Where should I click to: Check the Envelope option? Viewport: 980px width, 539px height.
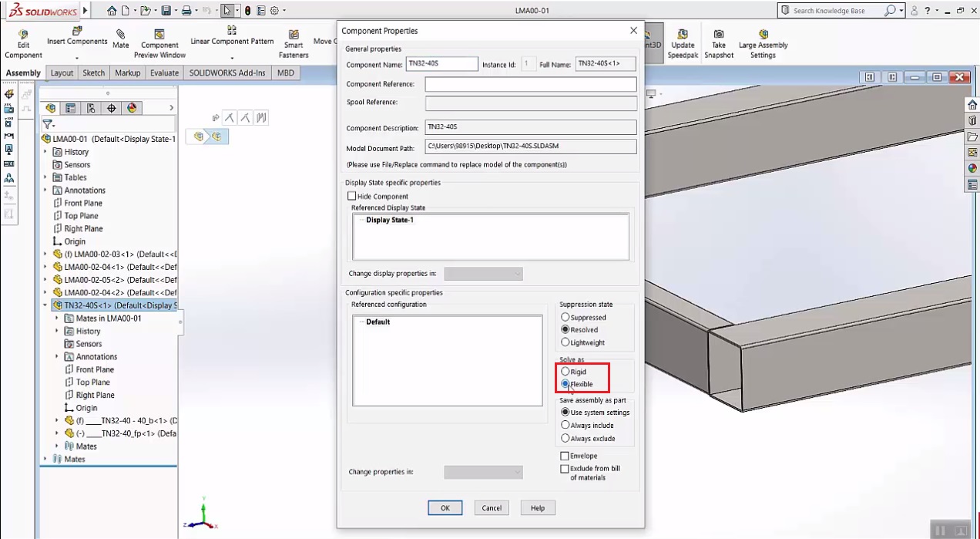pos(566,456)
